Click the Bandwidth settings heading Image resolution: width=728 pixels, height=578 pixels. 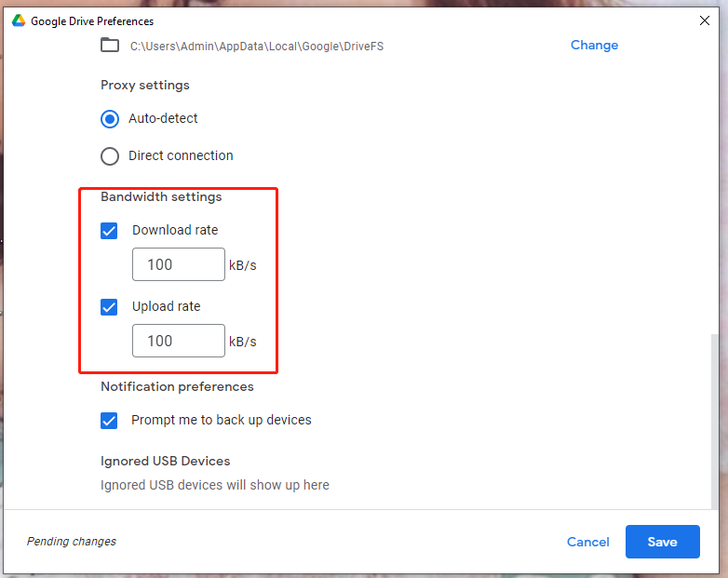tap(161, 197)
